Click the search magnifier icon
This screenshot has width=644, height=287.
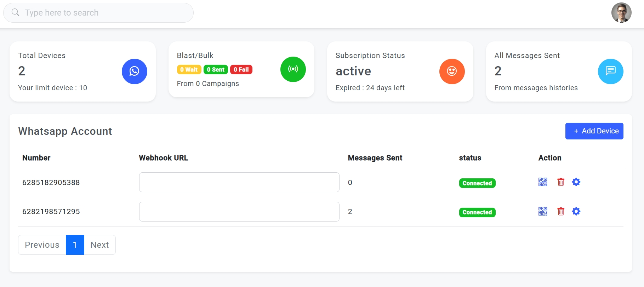pyautogui.click(x=15, y=12)
